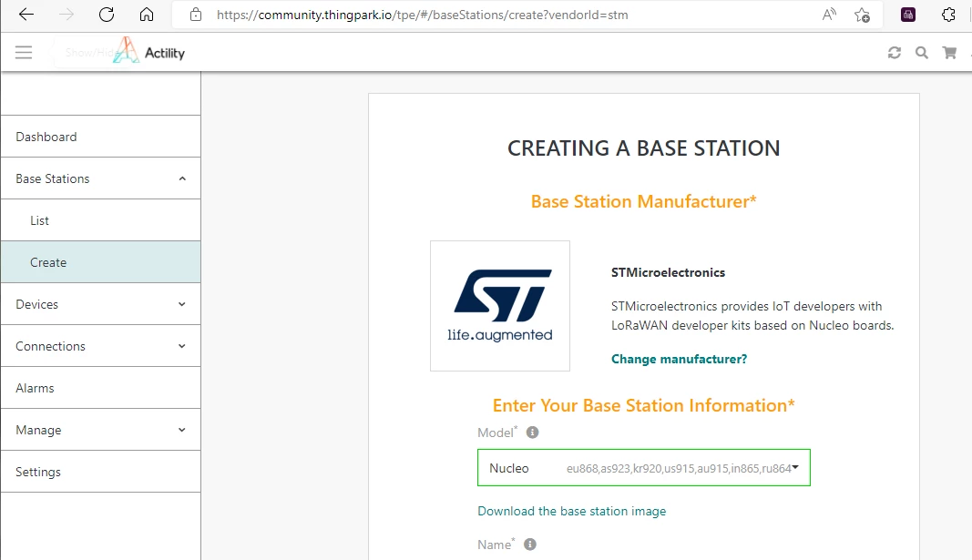Open the purple browser extension icon
Screen dimensions: 972x560
(x=908, y=15)
